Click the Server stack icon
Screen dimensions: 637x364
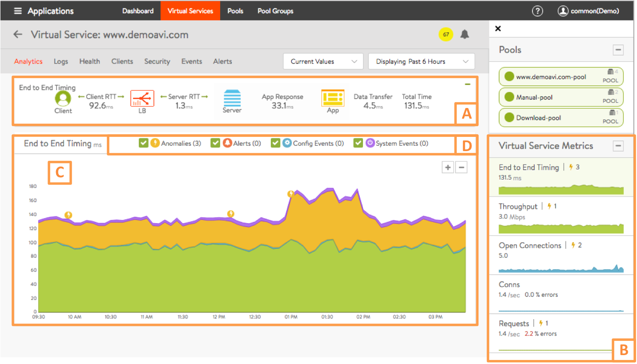point(232,97)
